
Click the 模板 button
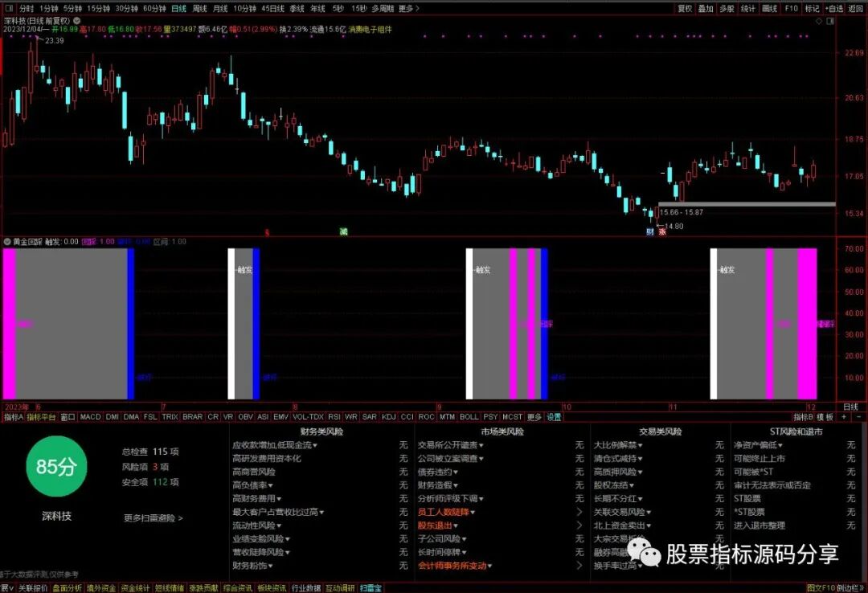[x=825, y=417]
